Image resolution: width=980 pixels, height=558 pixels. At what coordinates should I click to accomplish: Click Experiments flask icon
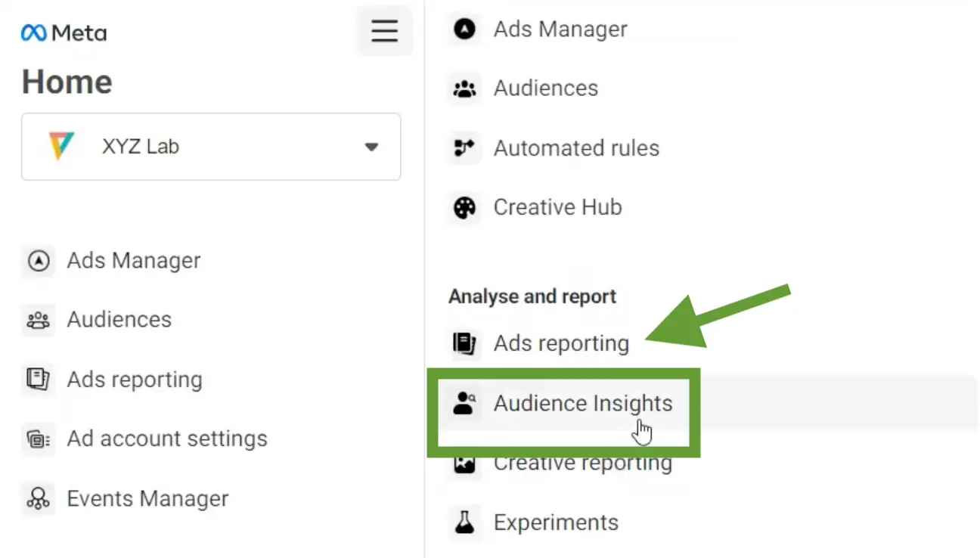coord(464,522)
